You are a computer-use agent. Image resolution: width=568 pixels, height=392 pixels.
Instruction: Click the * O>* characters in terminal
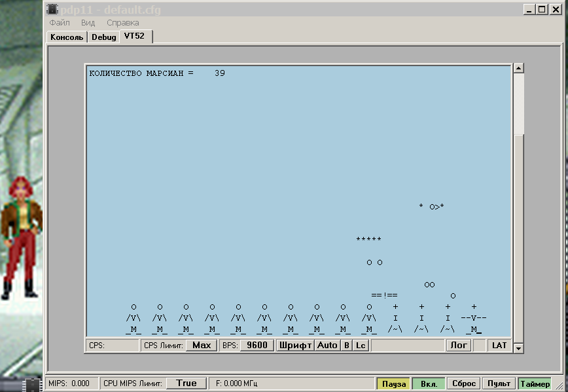[x=431, y=207]
